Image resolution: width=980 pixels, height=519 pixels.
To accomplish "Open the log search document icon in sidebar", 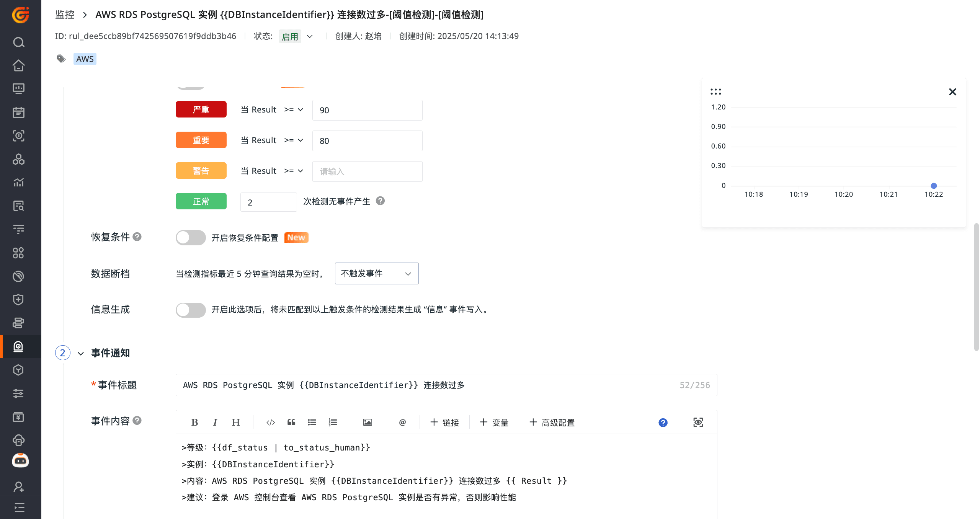I will (x=19, y=206).
